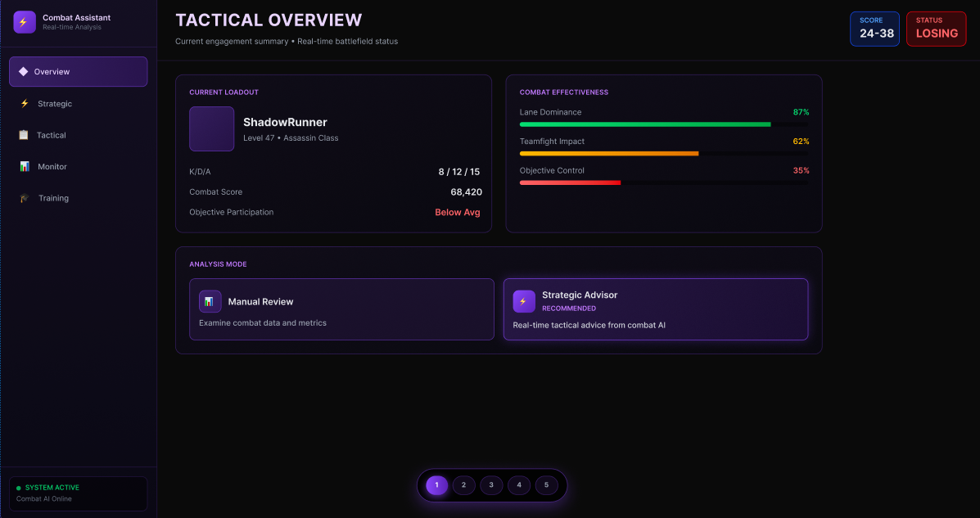Image resolution: width=980 pixels, height=518 pixels.
Task: Click the 'Examine combat data and metrics' description
Action: pos(263,323)
